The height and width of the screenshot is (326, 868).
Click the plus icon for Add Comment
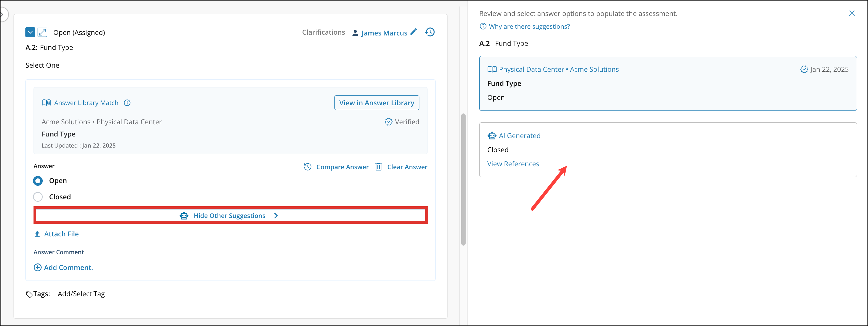click(x=38, y=268)
